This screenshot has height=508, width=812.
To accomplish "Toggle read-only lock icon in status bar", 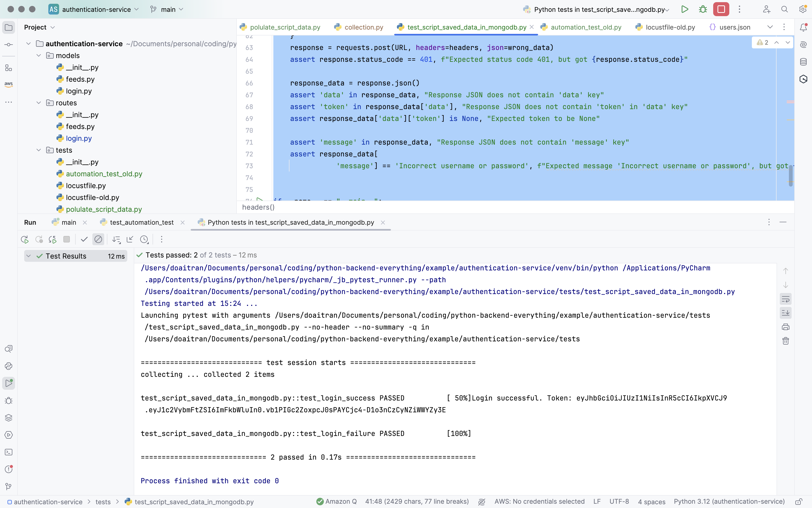I will 799,502.
